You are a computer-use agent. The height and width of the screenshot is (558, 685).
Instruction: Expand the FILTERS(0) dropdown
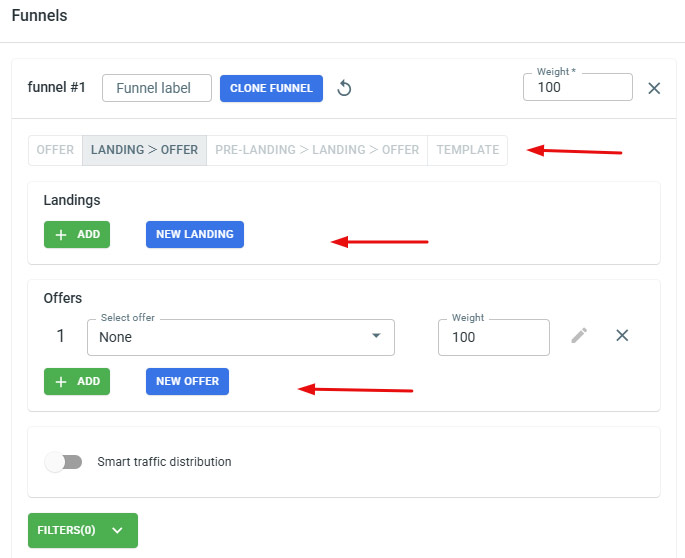point(82,530)
